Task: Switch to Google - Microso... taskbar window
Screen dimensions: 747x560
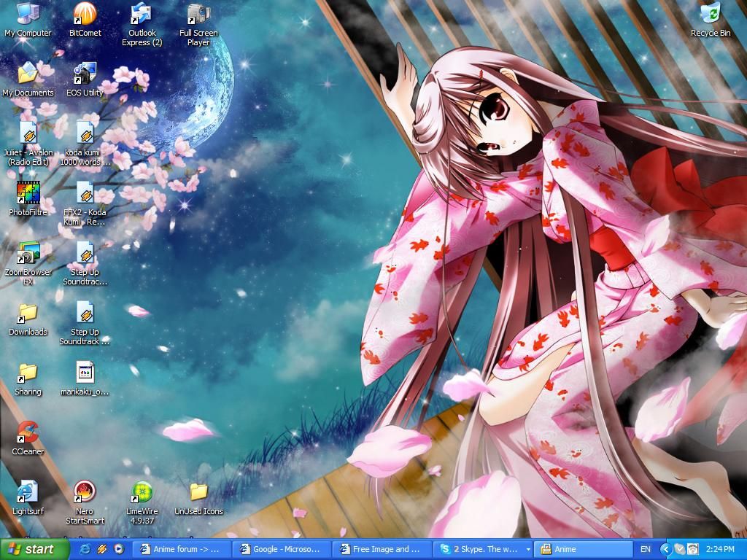Action: pos(281,549)
